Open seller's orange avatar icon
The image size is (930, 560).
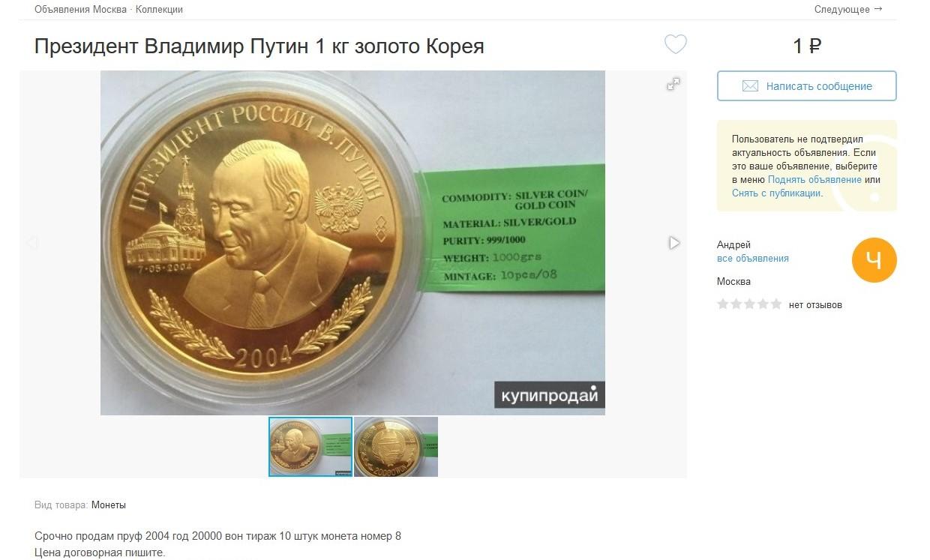874,260
